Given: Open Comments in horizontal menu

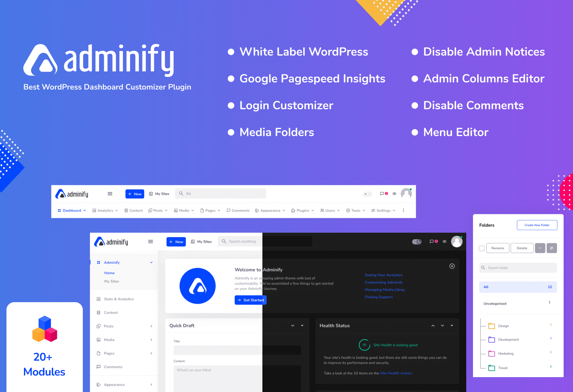Looking at the screenshot, I should (238, 210).
